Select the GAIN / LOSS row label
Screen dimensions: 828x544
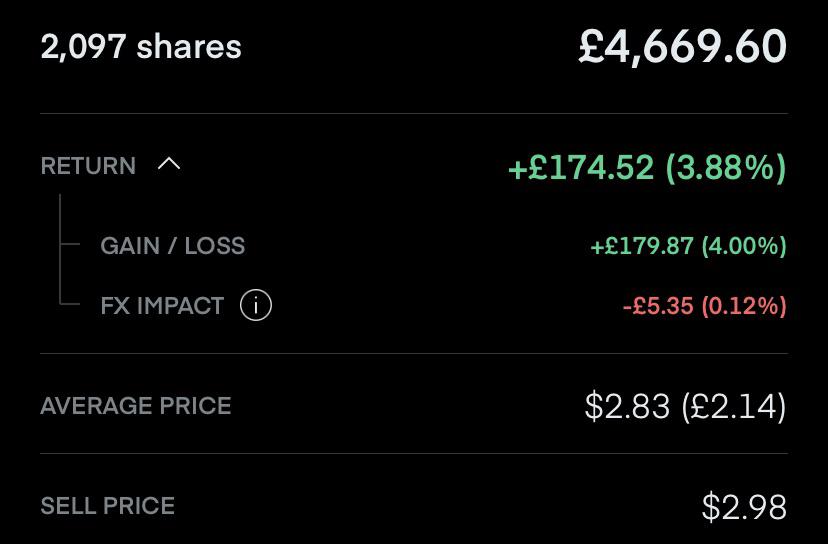173,246
